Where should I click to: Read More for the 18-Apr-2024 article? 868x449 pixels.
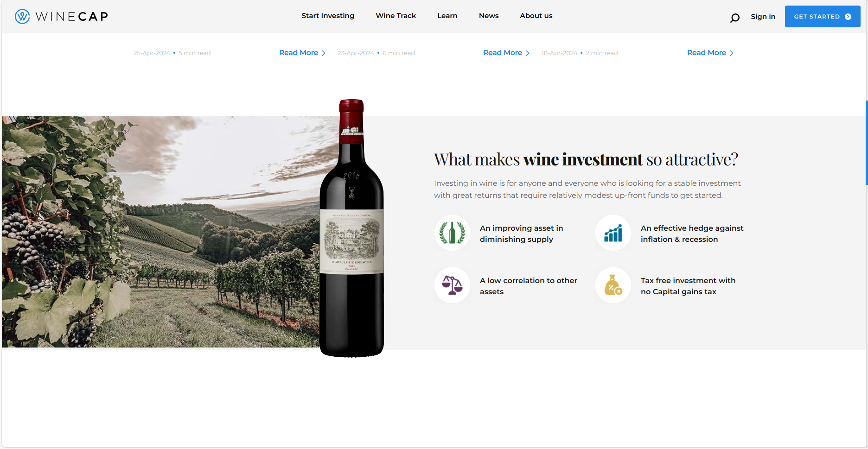tap(710, 53)
